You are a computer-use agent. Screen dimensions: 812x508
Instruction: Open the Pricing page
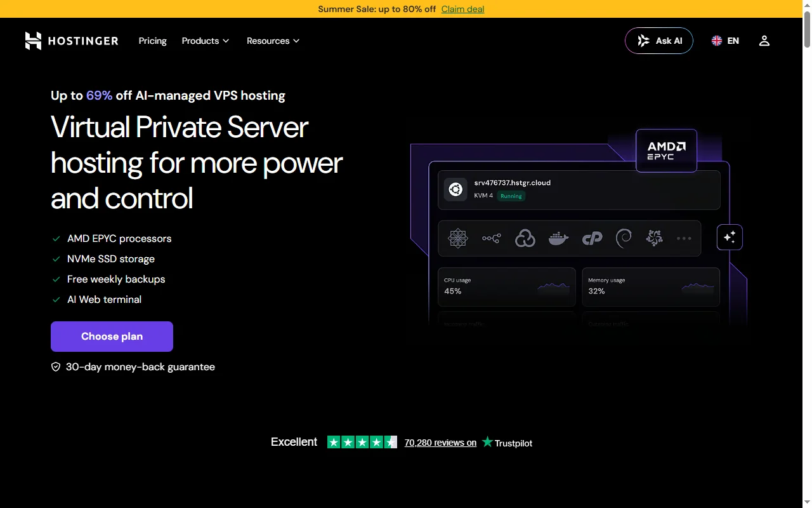(153, 41)
